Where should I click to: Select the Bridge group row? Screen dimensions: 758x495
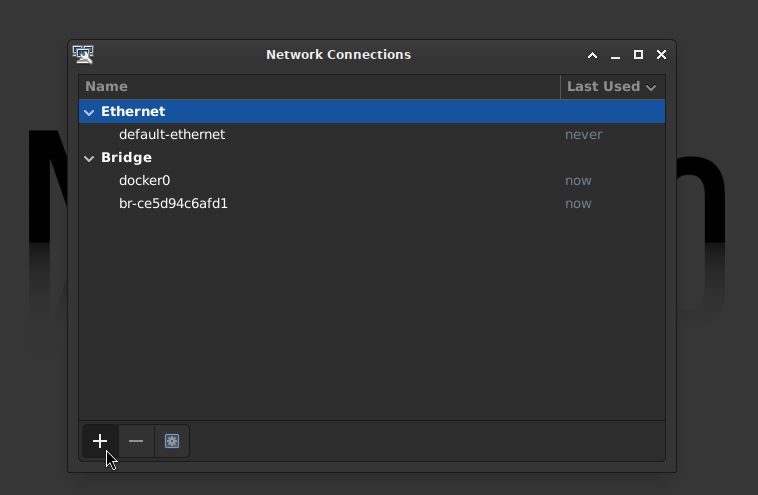tap(372, 158)
